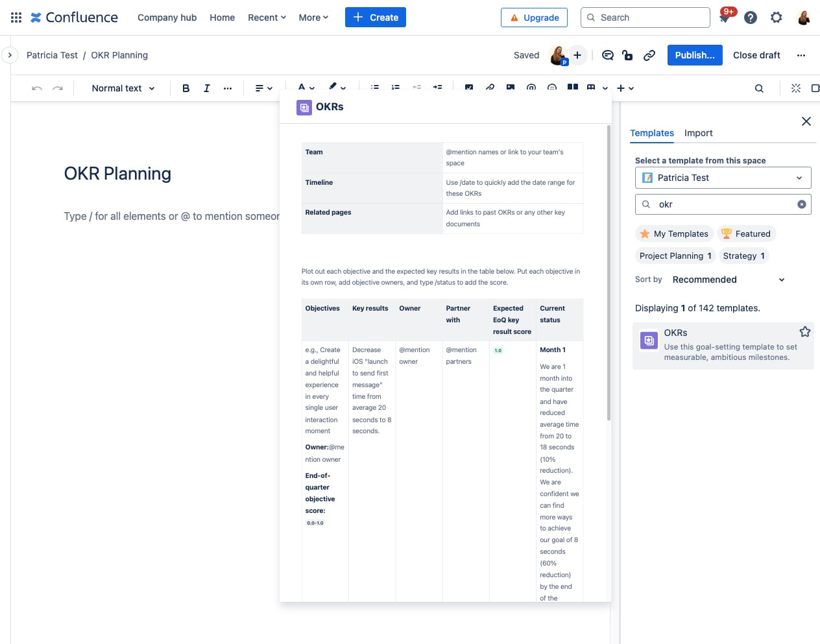Click the template search field containing okr
The height and width of the screenshot is (644, 820).
[723, 204]
